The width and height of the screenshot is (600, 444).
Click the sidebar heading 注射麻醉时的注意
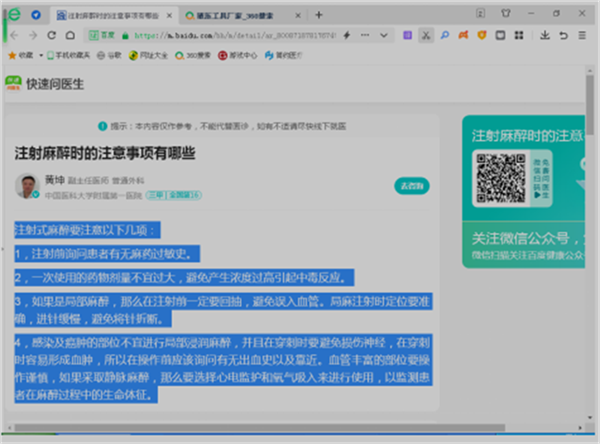tap(528, 136)
